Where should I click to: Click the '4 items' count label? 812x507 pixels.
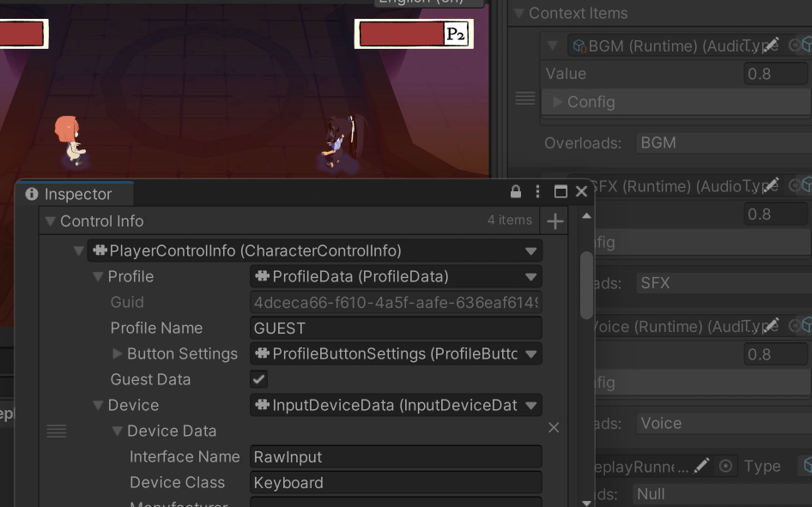click(x=510, y=220)
